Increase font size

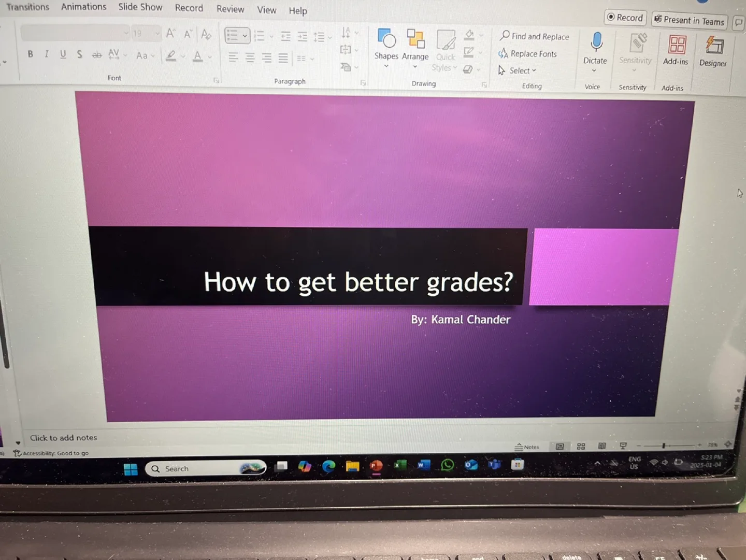click(x=170, y=34)
